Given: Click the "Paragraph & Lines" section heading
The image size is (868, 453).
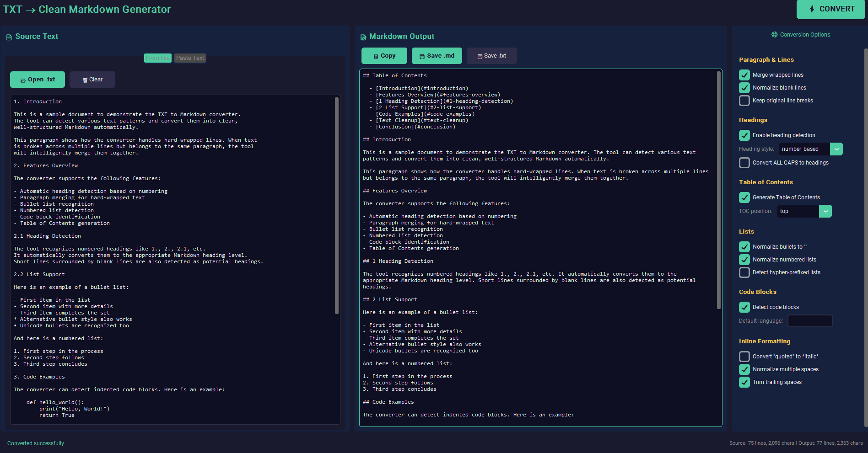Looking at the screenshot, I should (766, 60).
